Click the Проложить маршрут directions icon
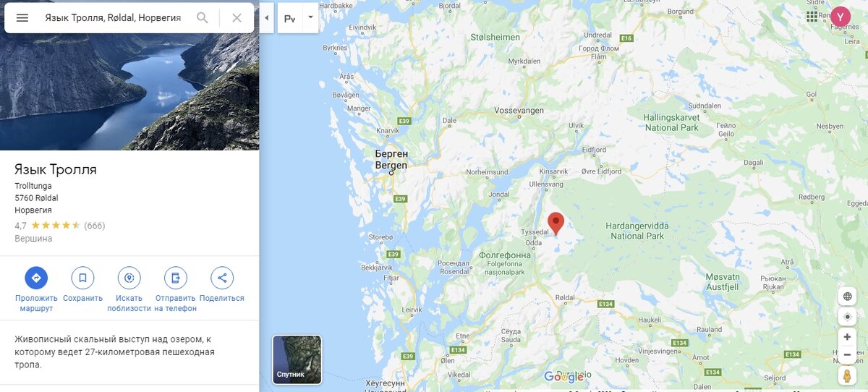Viewport: 868px width, 392px height. click(x=36, y=278)
